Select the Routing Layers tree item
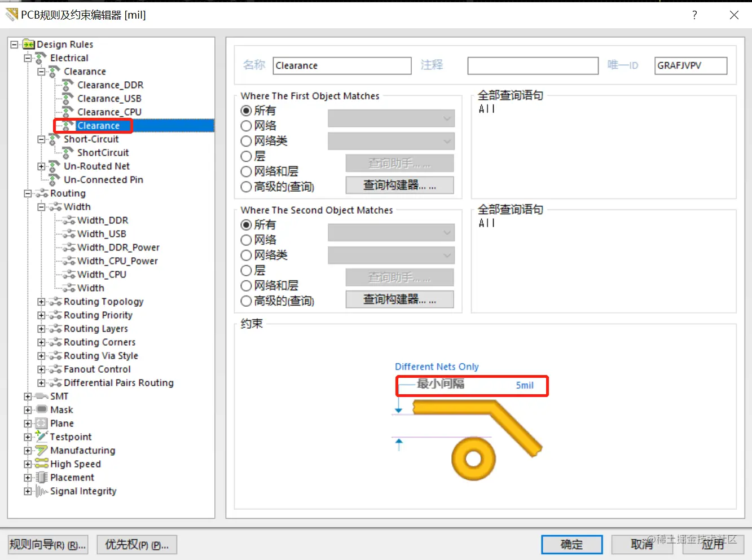Image resolution: width=752 pixels, height=560 pixels. [x=96, y=329]
